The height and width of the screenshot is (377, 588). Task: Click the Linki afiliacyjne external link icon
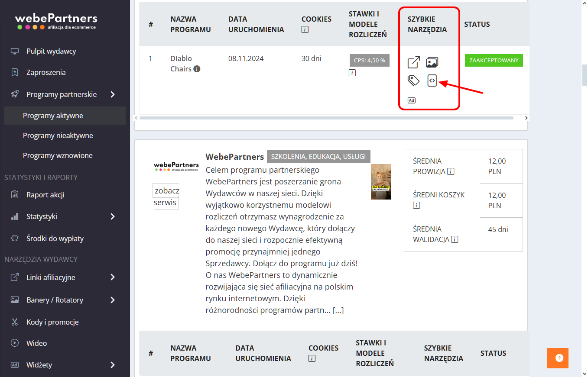tap(15, 277)
